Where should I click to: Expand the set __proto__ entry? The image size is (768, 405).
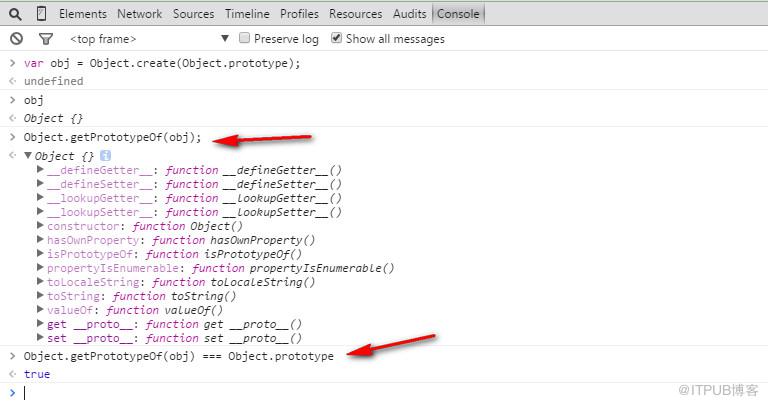pyautogui.click(x=41, y=337)
